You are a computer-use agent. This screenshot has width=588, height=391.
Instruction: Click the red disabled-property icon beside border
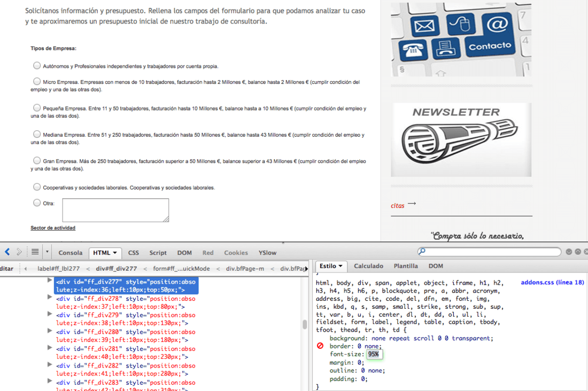coord(320,346)
